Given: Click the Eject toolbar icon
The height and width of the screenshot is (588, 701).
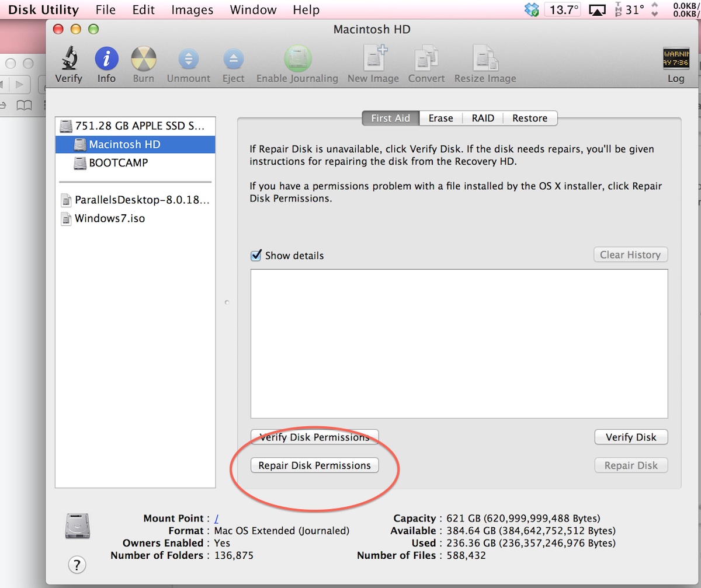Looking at the screenshot, I should [x=233, y=58].
